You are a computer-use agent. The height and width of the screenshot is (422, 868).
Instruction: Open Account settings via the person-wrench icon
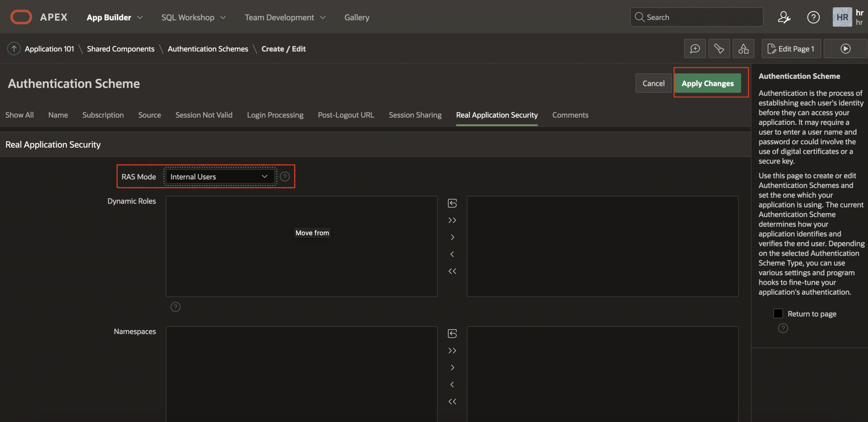(784, 17)
